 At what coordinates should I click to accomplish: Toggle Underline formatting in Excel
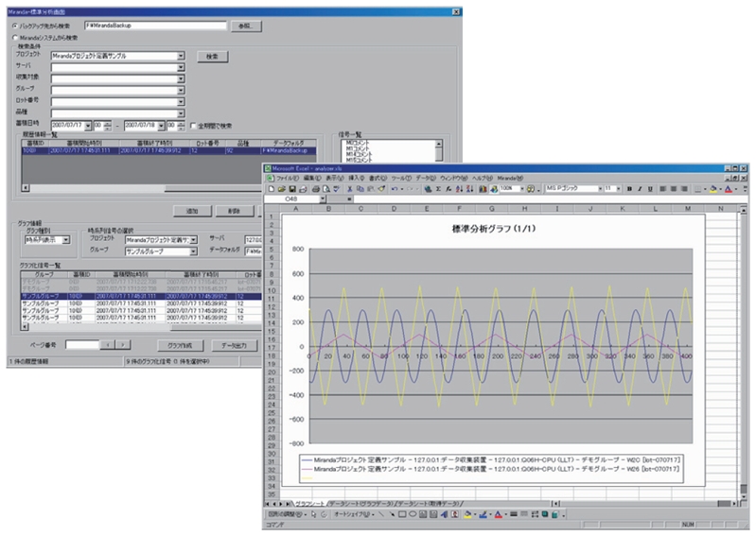tap(651, 188)
